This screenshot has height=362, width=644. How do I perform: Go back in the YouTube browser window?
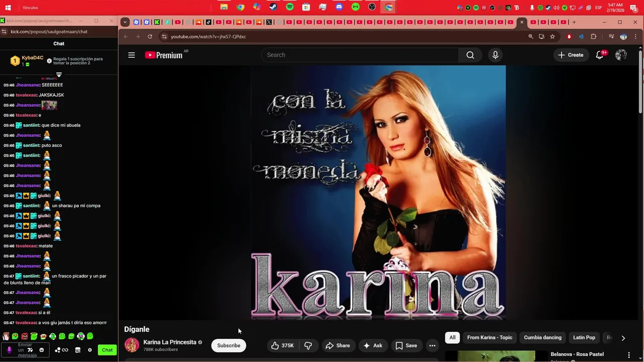coord(126,37)
